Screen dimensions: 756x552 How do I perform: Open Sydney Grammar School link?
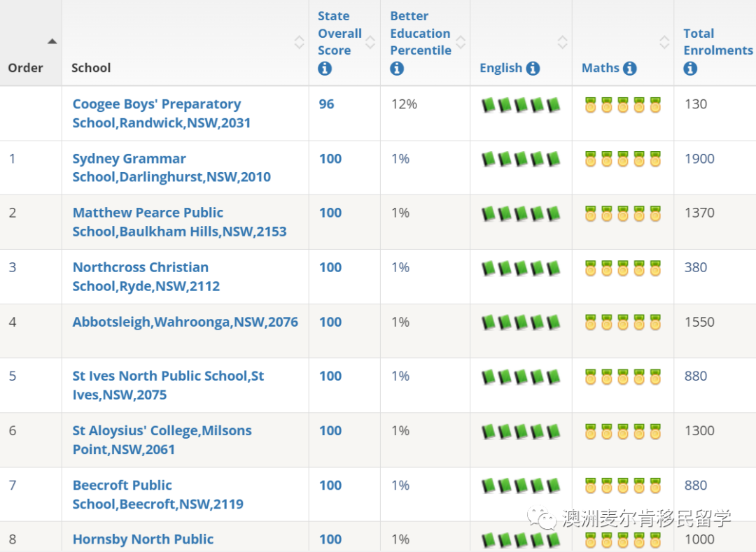[x=171, y=168]
